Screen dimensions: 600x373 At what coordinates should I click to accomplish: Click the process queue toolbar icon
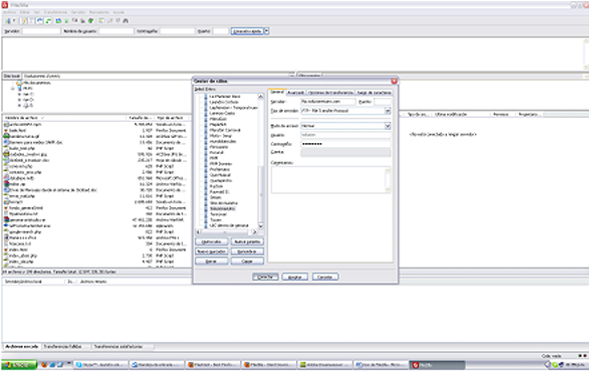pyautogui.click(x=67, y=21)
